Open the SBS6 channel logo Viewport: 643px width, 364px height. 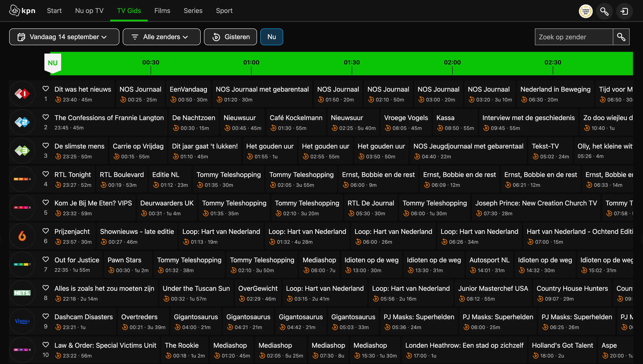pos(22,236)
